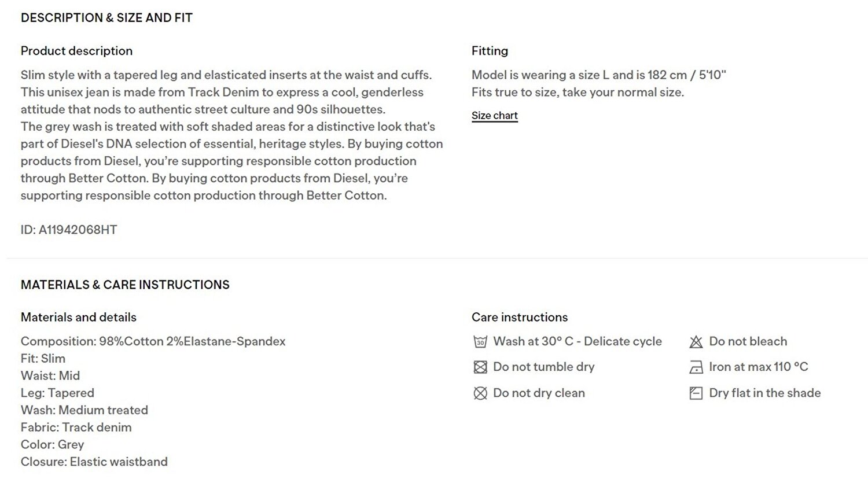Click the do not dry clean icon
The width and height of the screenshot is (868, 483).
click(480, 393)
